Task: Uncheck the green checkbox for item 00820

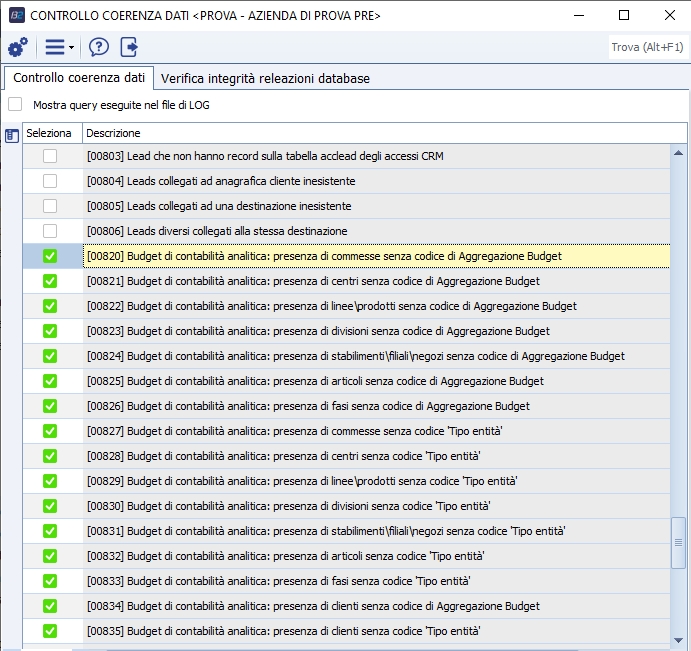Action: click(50, 256)
